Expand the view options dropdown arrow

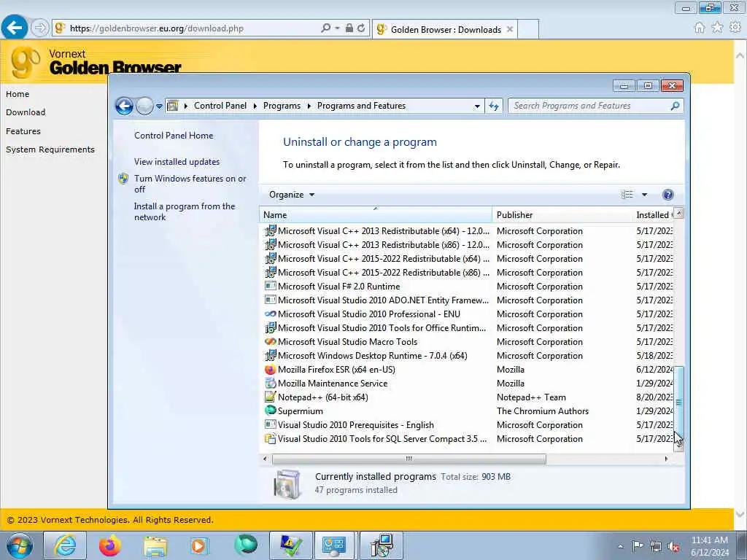pos(645,195)
